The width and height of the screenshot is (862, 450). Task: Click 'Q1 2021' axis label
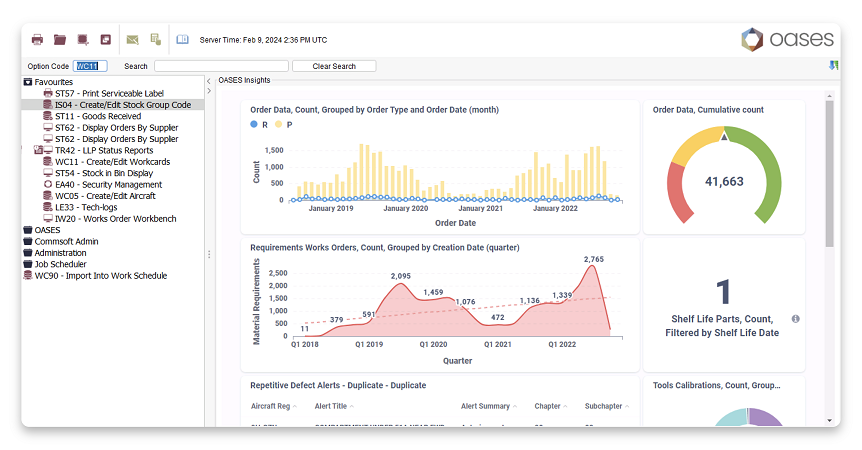tap(498, 345)
